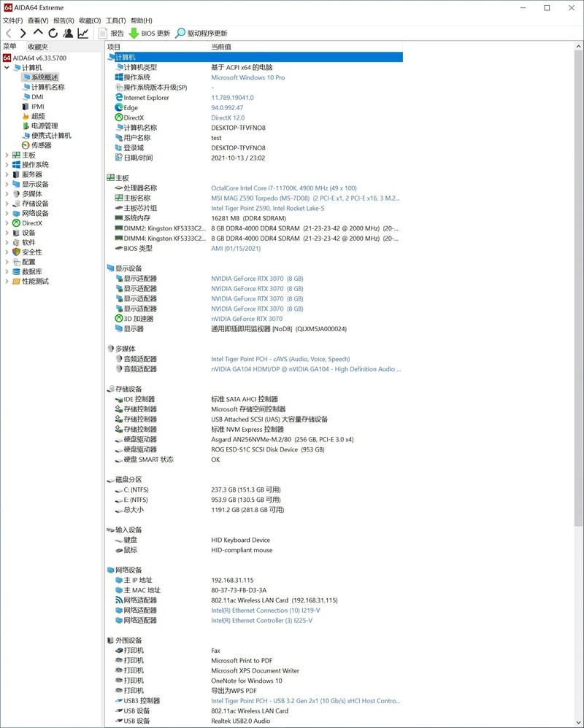
Task: Click the 3D 加速器 Xbox-style icon
Action: 119,319
